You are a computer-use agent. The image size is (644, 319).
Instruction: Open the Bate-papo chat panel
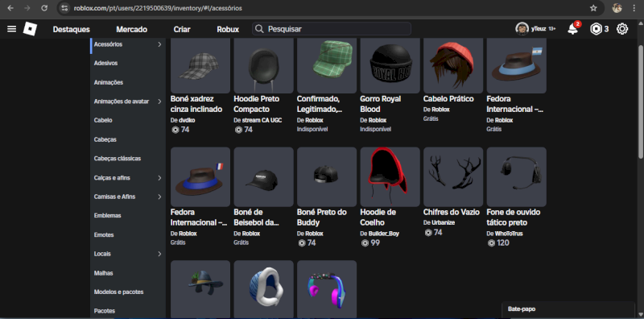click(568, 309)
